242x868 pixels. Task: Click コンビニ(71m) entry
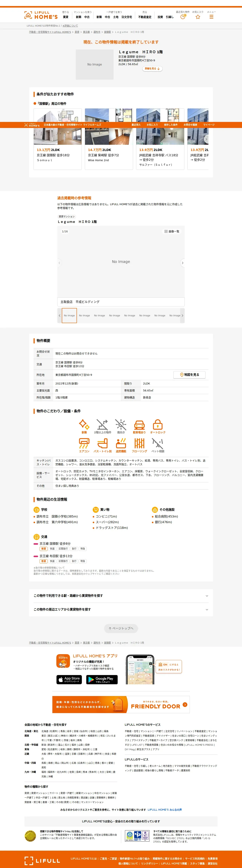click(106, 517)
